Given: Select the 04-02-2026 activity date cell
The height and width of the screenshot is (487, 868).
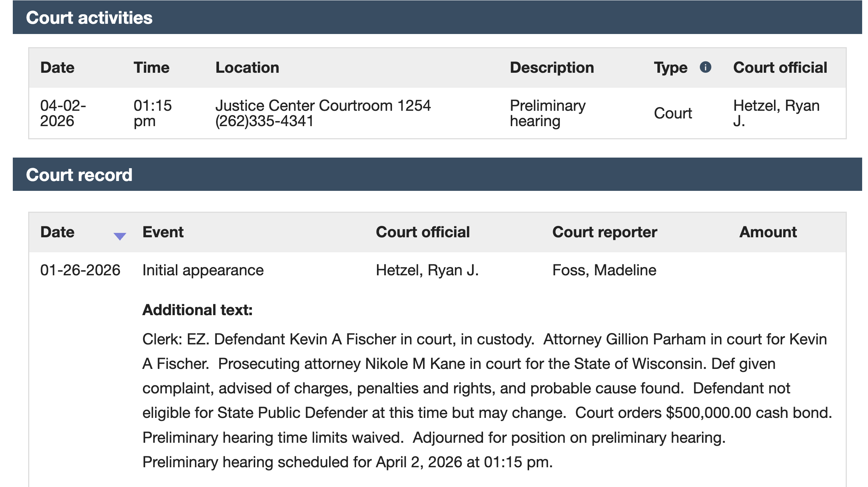Looking at the screenshot, I should point(63,113).
